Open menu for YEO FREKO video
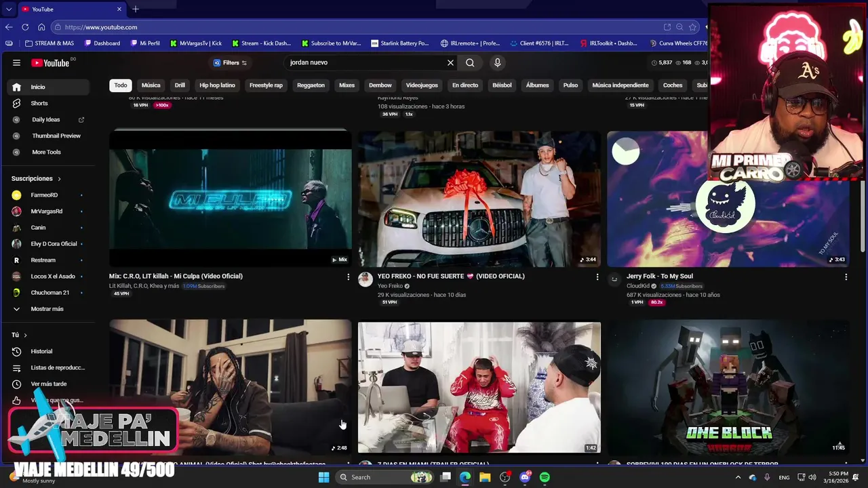Screen dimensions: 868x488 click(597, 277)
